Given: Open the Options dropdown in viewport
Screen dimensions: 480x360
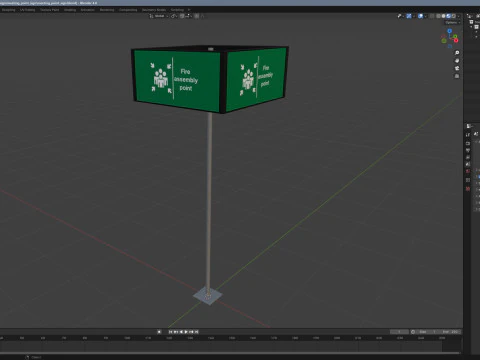Looking at the screenshot, I should pyautogui.click(x=453, y=22).
